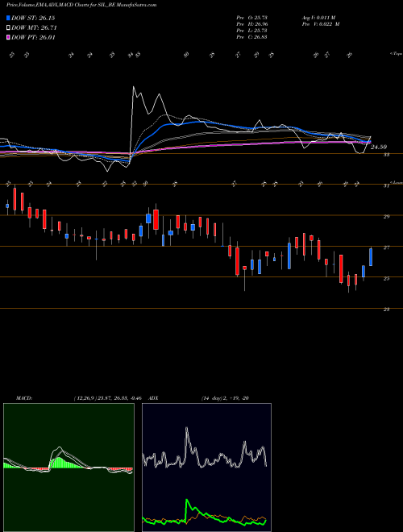Select the 'DOW MT: 26.71' legend text

tap(34, 28)
